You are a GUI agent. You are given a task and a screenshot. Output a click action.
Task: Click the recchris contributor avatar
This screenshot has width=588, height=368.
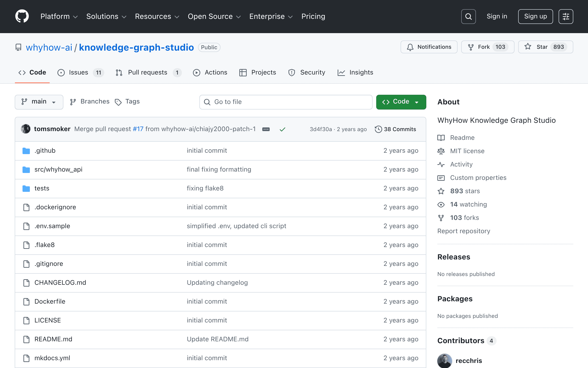pos(444,361)
